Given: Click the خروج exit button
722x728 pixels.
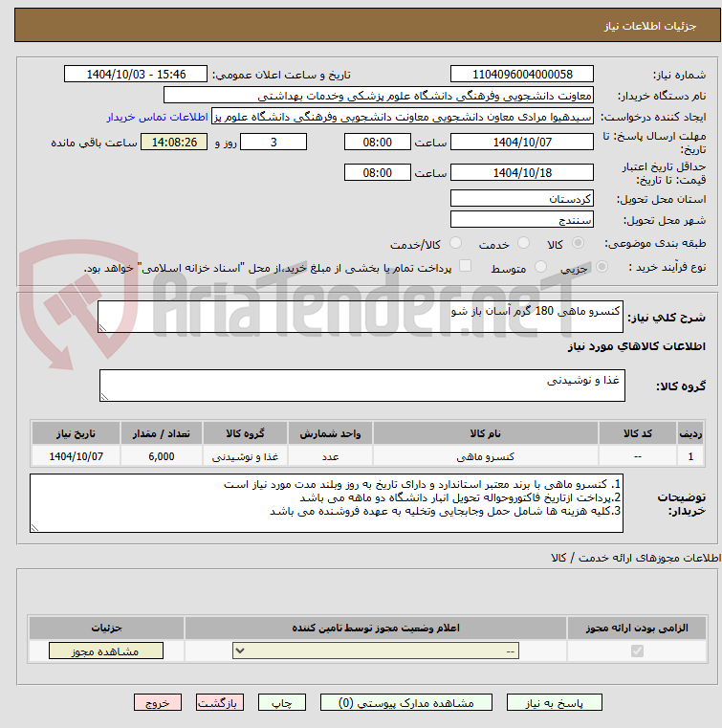Looking at the screenshot, I should [x=157, y=702].
